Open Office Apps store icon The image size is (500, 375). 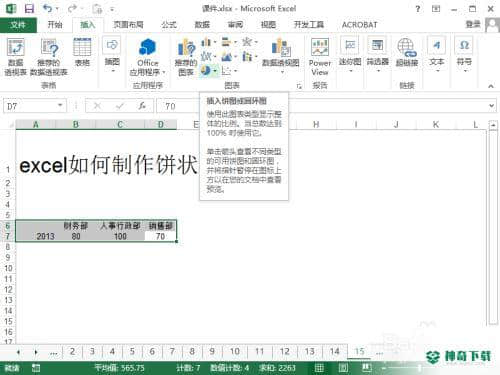(147, 48)
